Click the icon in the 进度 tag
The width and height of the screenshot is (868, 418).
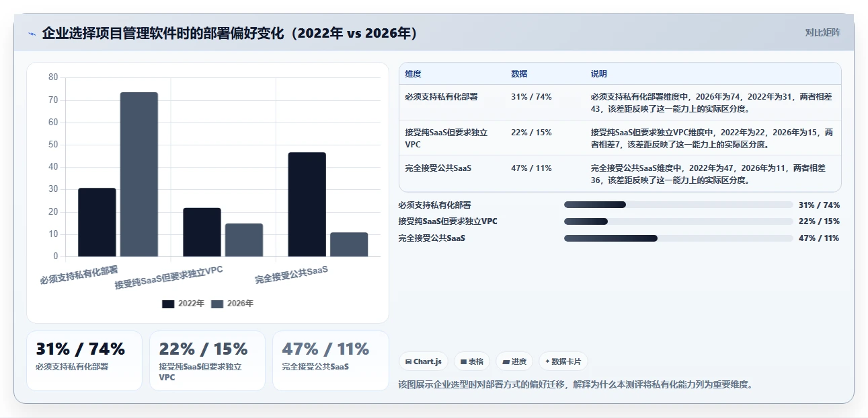[506, 362]
